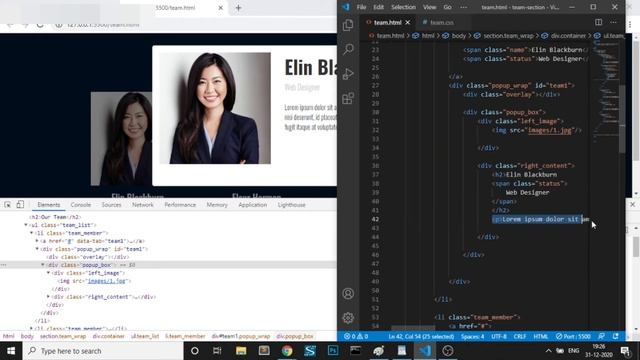
Task: Click the UTF-8 encoding status item
Action: click(x=499, y=336)
